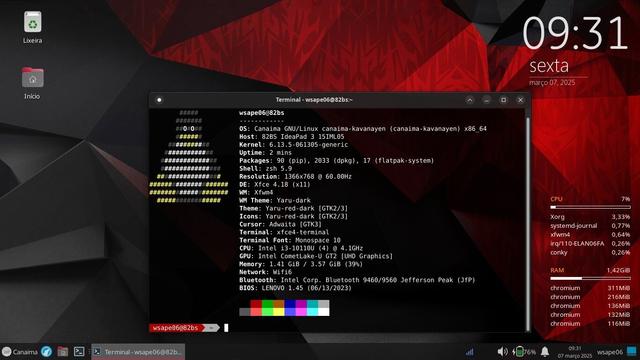
Task: Click the terminal prompt input cursor
Action: 226,327
